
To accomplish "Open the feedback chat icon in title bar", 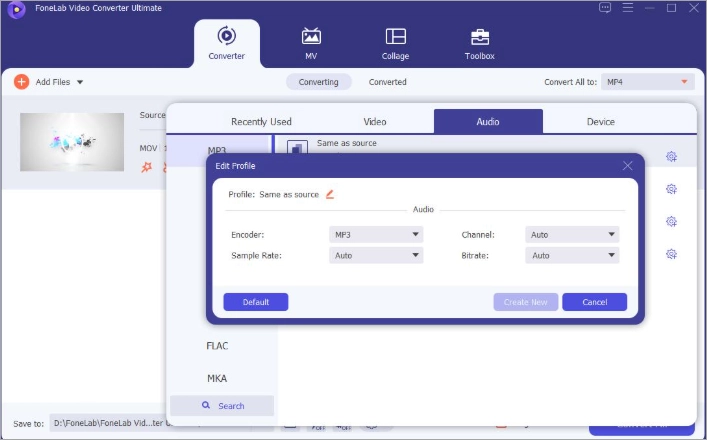I will click(x=605, y=8).
